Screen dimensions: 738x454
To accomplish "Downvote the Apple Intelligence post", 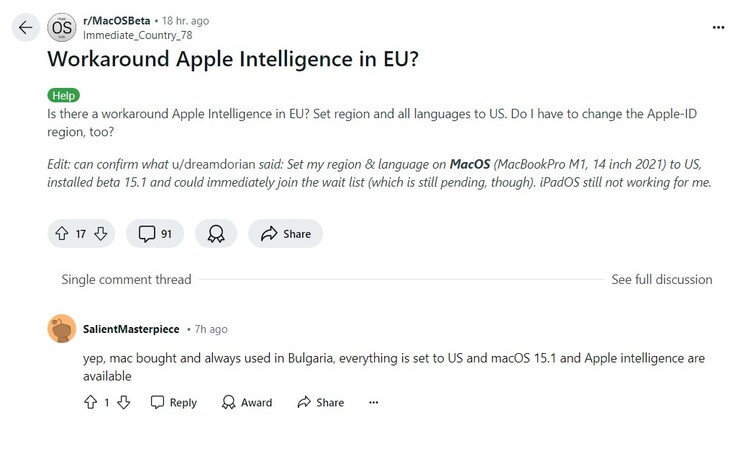I will (x=99, y=234).
